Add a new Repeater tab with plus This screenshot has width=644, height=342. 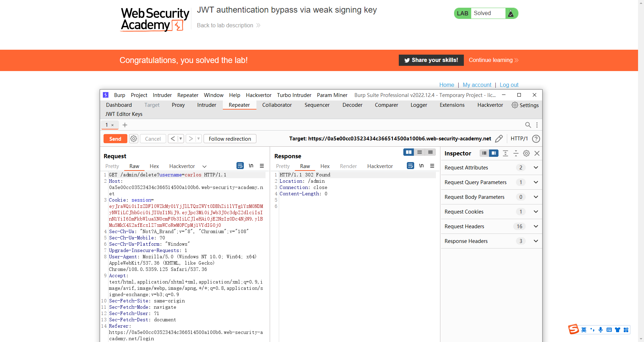tap(125, 125)
